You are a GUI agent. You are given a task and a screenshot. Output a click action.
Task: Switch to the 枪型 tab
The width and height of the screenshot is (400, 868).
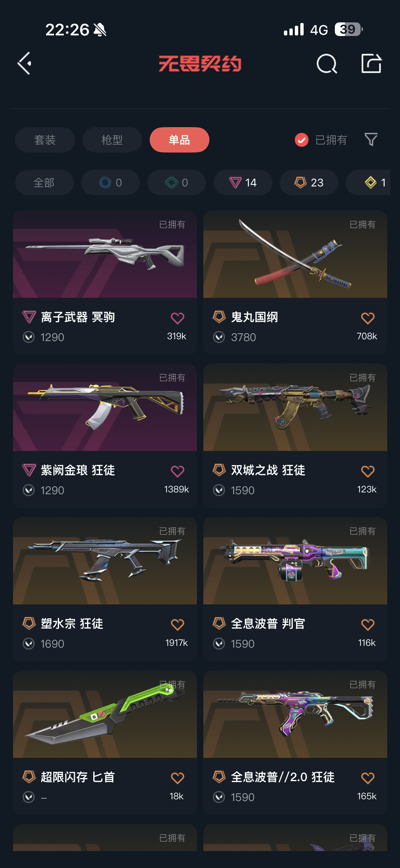pyautogui.click(x=112, y=140)
